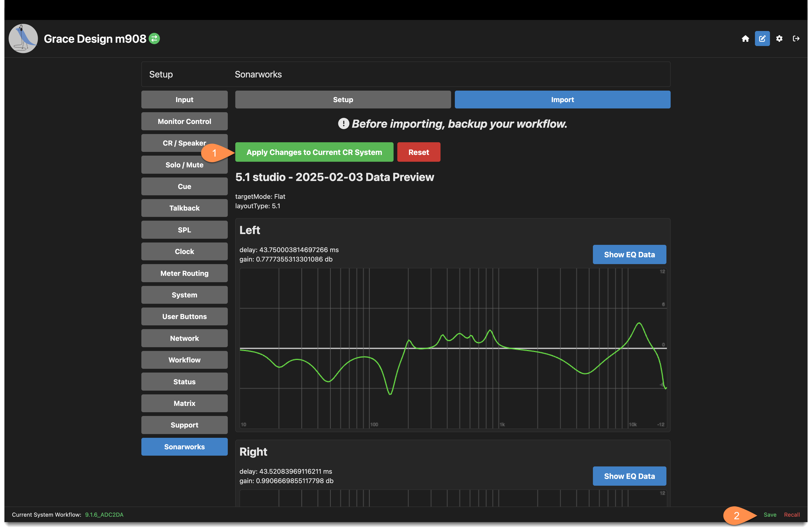Click the blue edit pencil icon
Image resolution: width=812 pixels, height=531 pixels.
(x=762, y=38)
